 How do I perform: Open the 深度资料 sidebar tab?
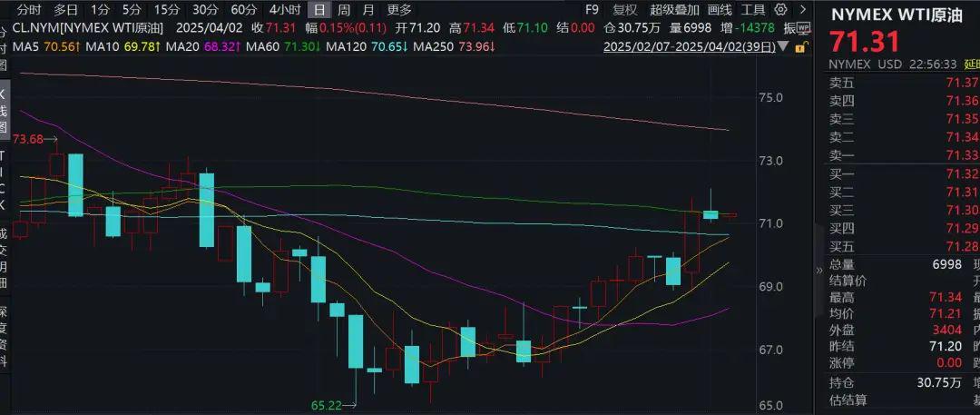point(3,336)
